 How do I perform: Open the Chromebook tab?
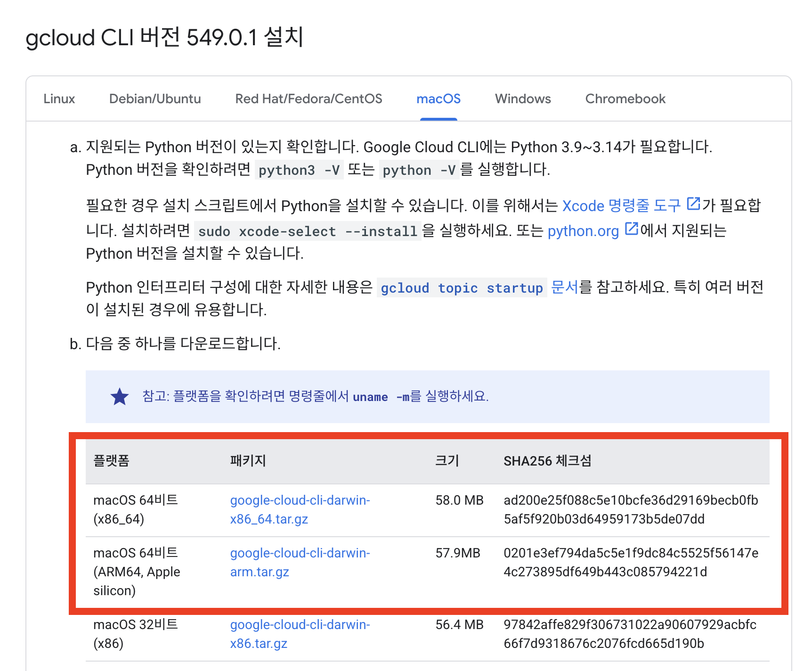pos(625,99)
